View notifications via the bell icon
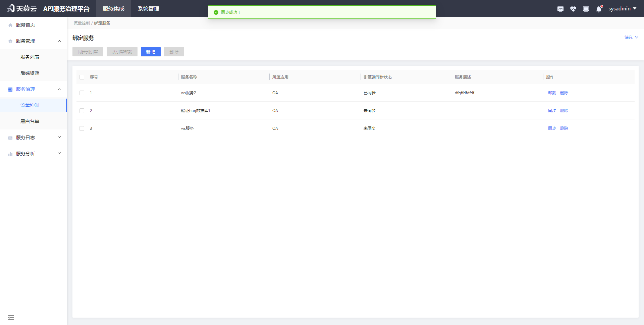The height and width of the screenshot is (325, 644). [x=598, y=9]
